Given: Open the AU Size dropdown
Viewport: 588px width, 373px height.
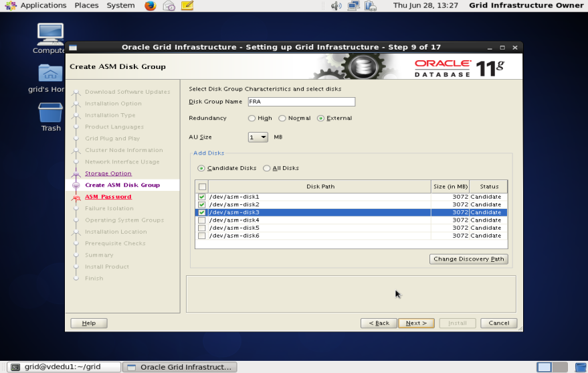Looking at the screenshot, I should click(258, 137).
